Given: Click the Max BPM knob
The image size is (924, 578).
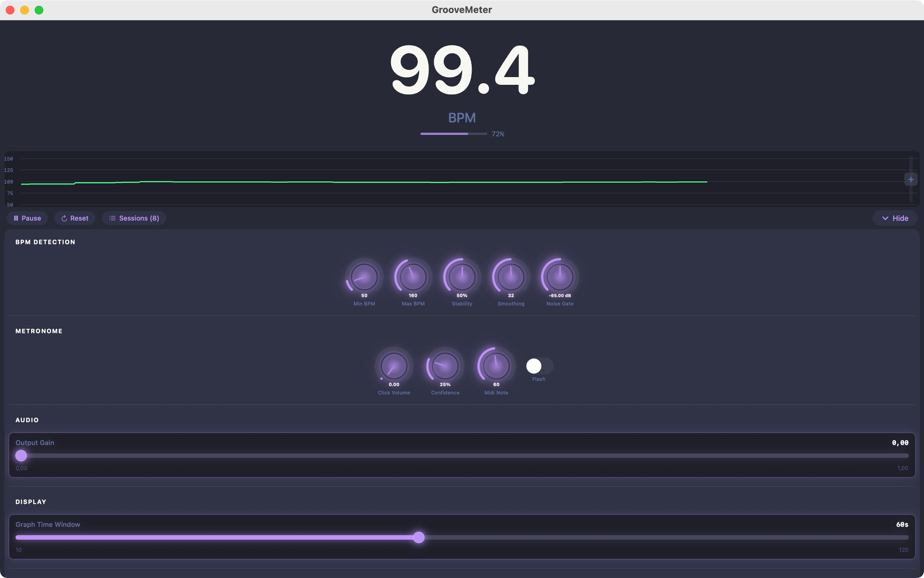Looking at the screenshot, I should pos(413,277).
